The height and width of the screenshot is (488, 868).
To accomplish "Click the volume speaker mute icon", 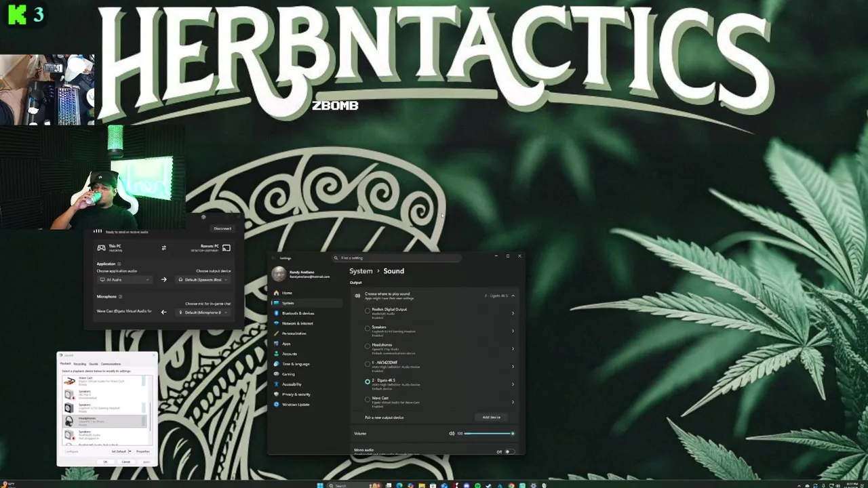I will 452,433.
